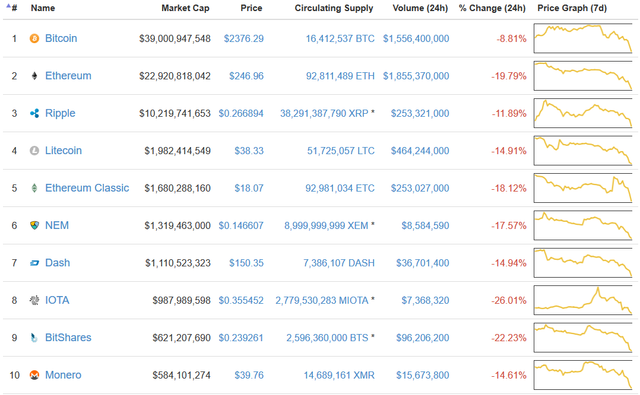
Task: Click the IOTA logo icon
Action: [34, 300]
